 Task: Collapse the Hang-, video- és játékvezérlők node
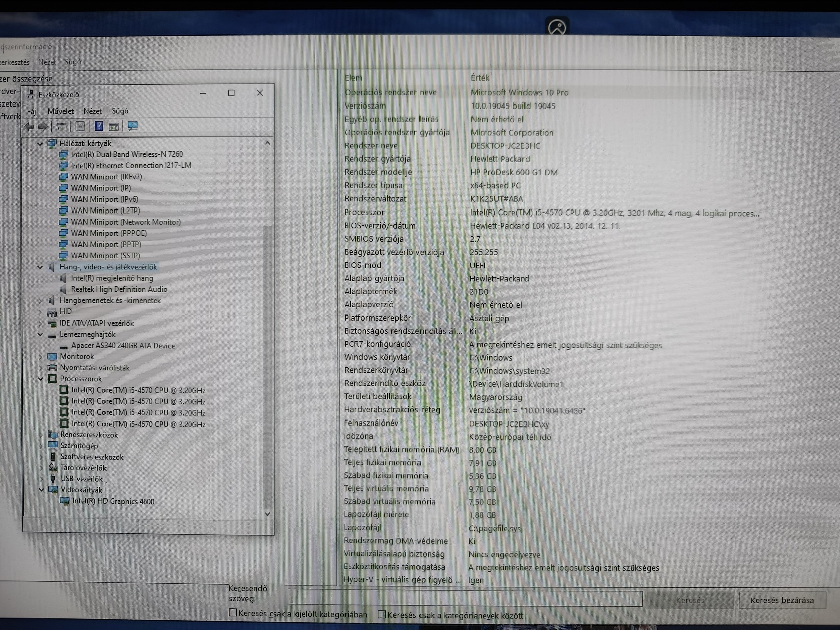40,267
